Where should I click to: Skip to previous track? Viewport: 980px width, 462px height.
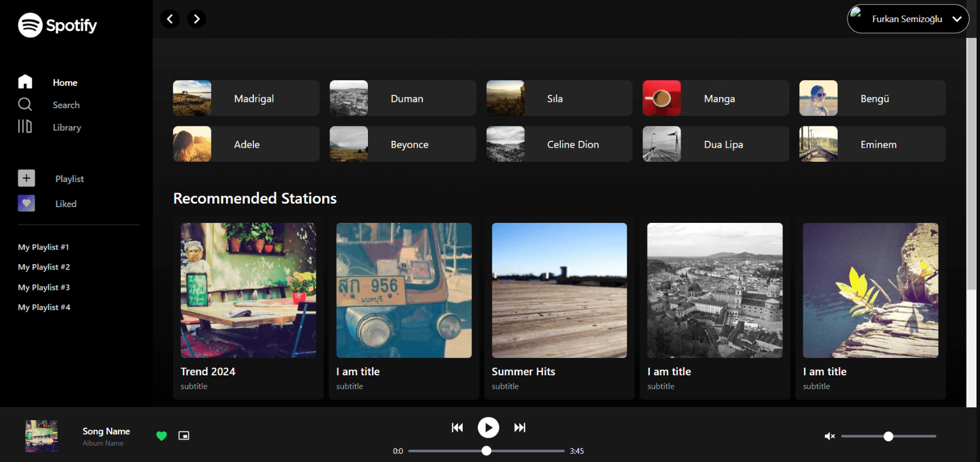click(457, 428)
